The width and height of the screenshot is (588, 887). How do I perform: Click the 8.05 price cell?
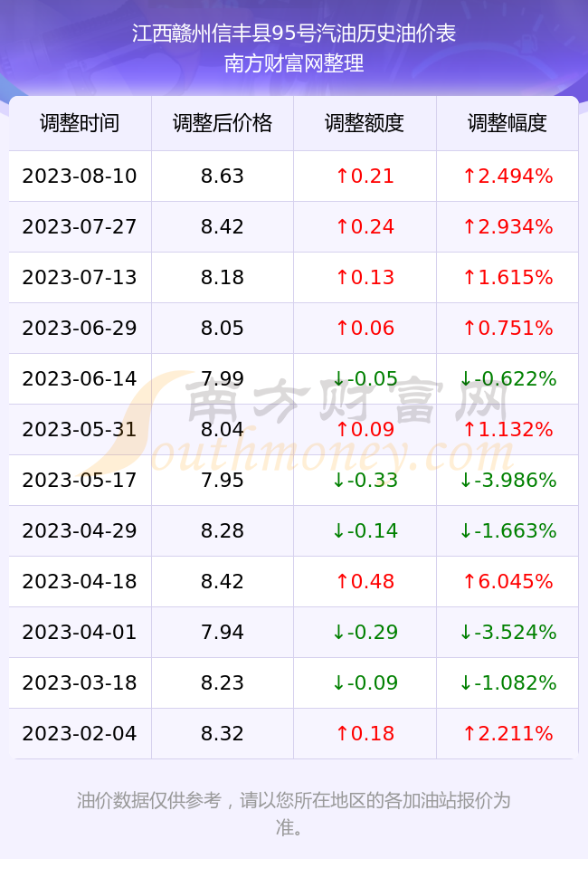pos(223,328)
